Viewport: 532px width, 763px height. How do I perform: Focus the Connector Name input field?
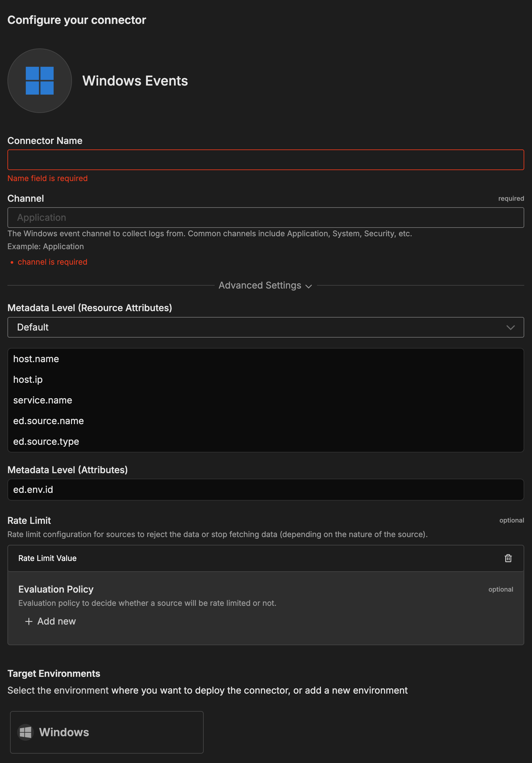pos(265,160)
